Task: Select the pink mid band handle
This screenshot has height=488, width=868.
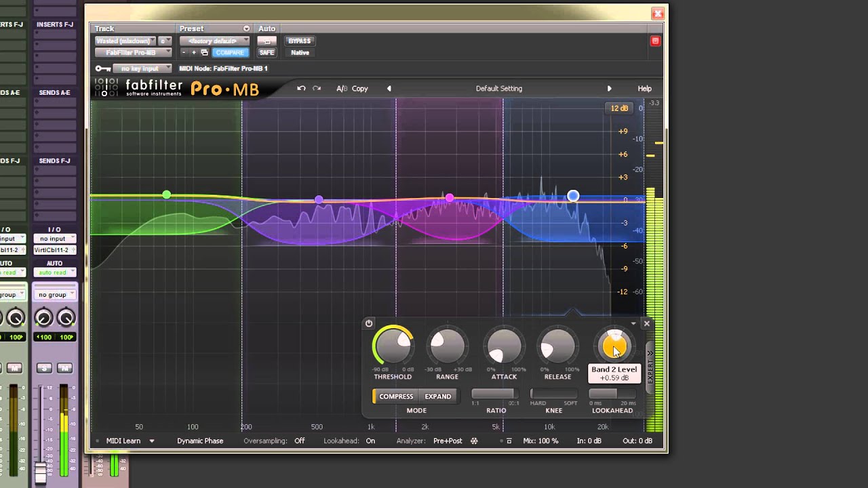Action: click(x=450, y=198)
